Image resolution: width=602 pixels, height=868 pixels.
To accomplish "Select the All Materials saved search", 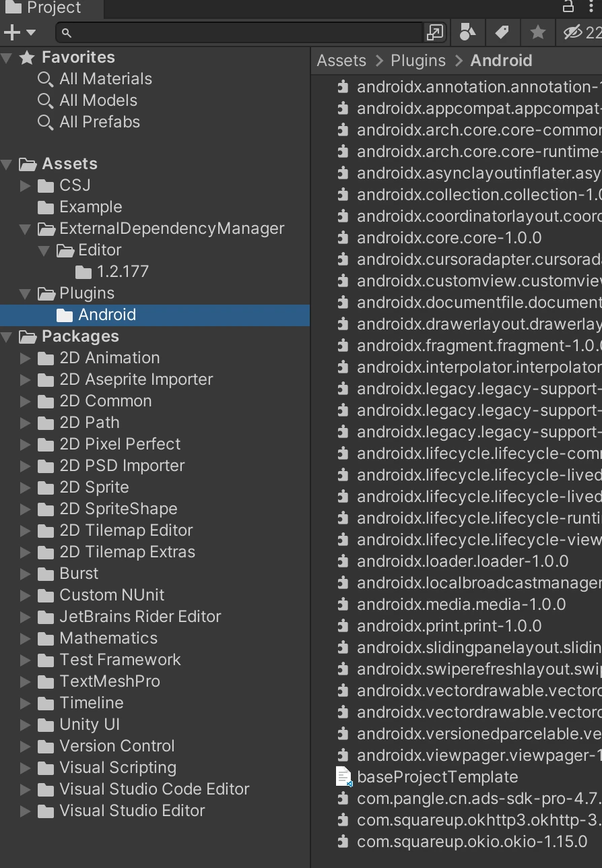I will click(106, 79).
